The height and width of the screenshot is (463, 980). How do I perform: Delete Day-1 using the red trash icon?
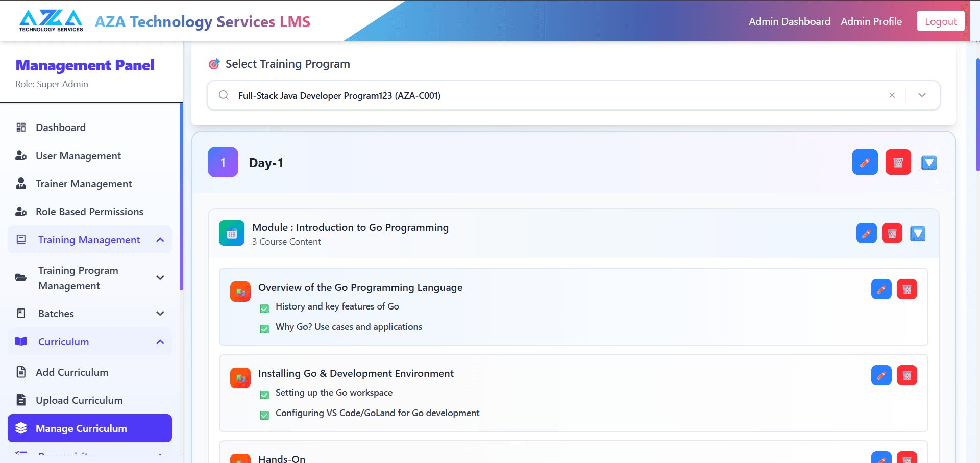coord(898,162)
